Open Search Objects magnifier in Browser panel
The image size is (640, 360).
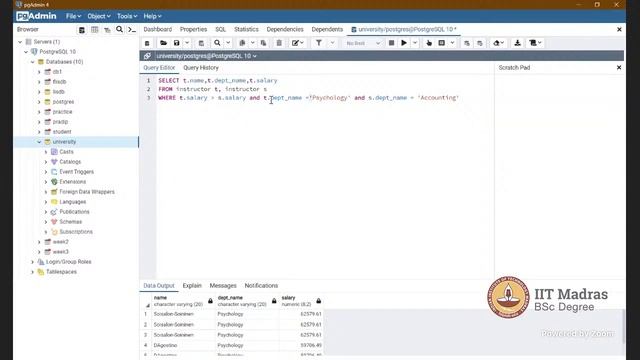click(119, 29)
